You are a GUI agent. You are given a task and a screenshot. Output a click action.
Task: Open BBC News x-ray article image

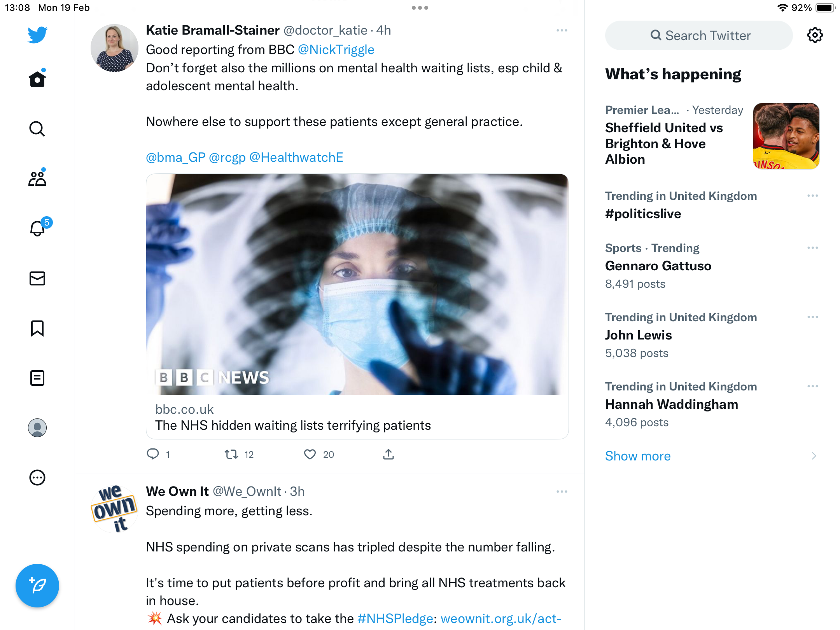click(357, 284)
